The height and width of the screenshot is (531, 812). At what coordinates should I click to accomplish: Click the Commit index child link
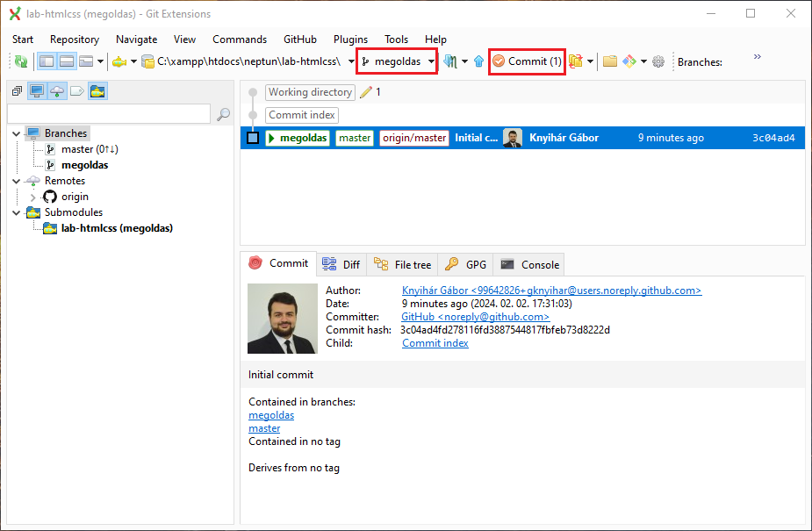435,343
